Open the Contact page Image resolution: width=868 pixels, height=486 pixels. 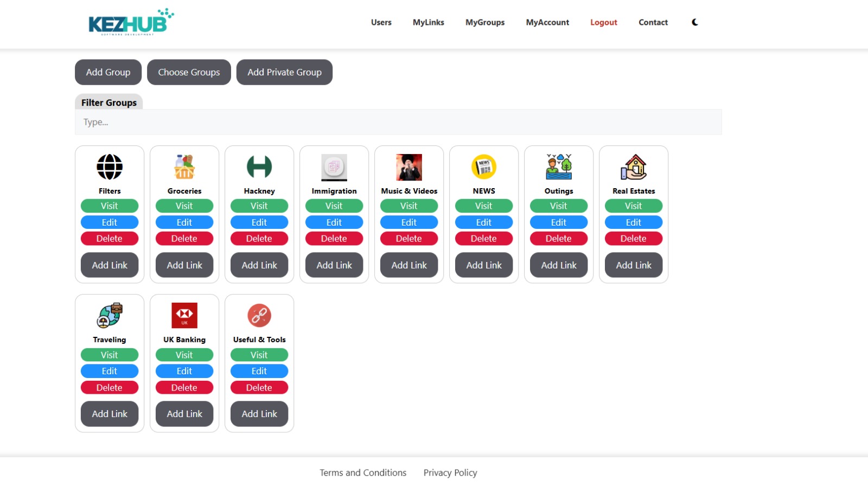[653, 22]
